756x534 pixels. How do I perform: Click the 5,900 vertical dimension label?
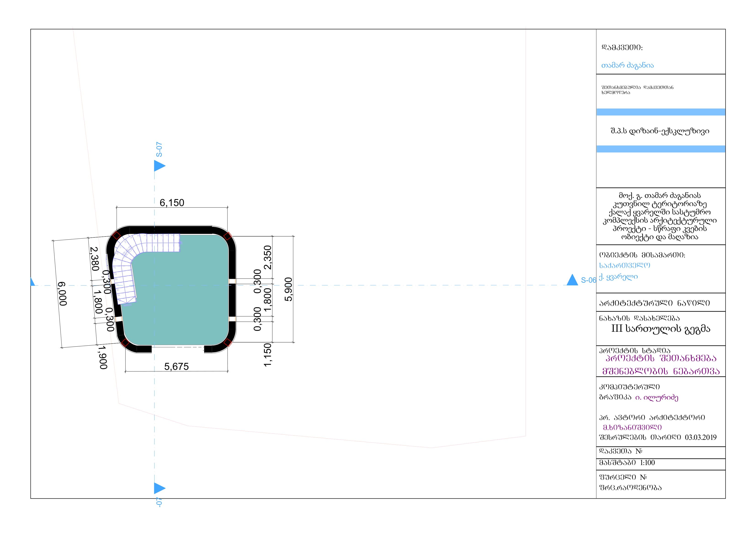288,289
